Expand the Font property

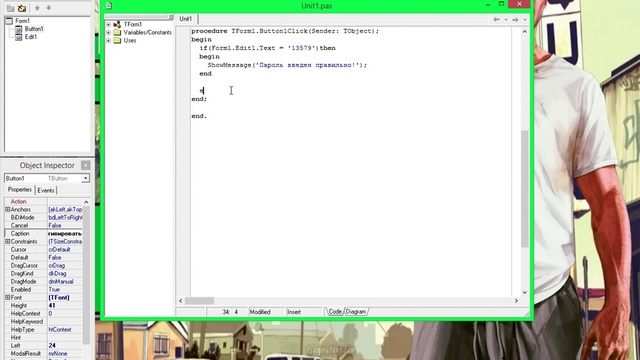7,298
